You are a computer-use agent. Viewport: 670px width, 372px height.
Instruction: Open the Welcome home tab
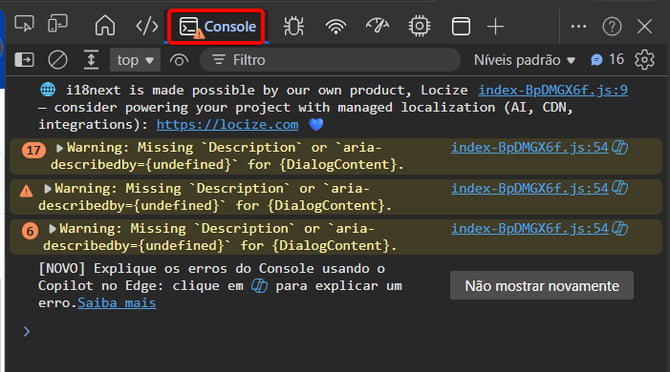(105, 26)
